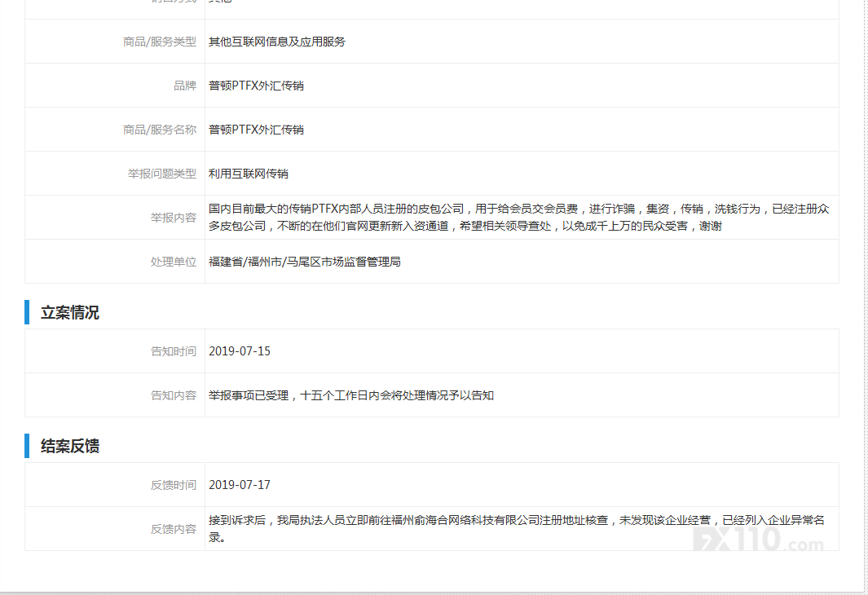Click the 立案情况 section heading
Screen dimensions: 868x595
70,313
